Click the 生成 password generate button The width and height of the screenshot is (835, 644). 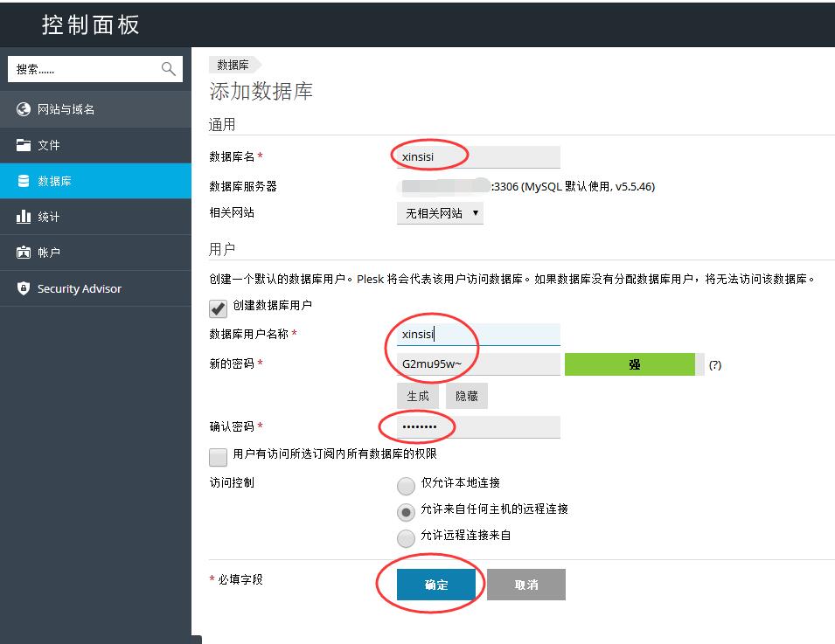point(418,396)
